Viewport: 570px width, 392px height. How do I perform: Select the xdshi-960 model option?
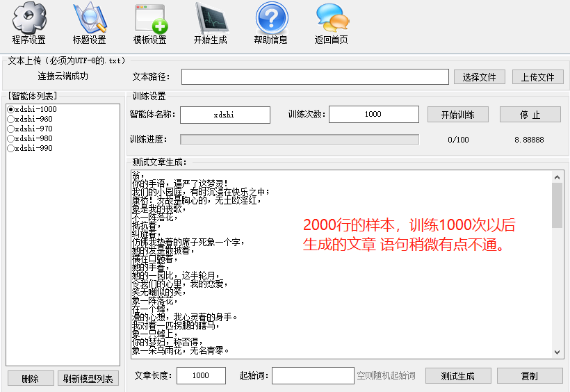[10, 120]
